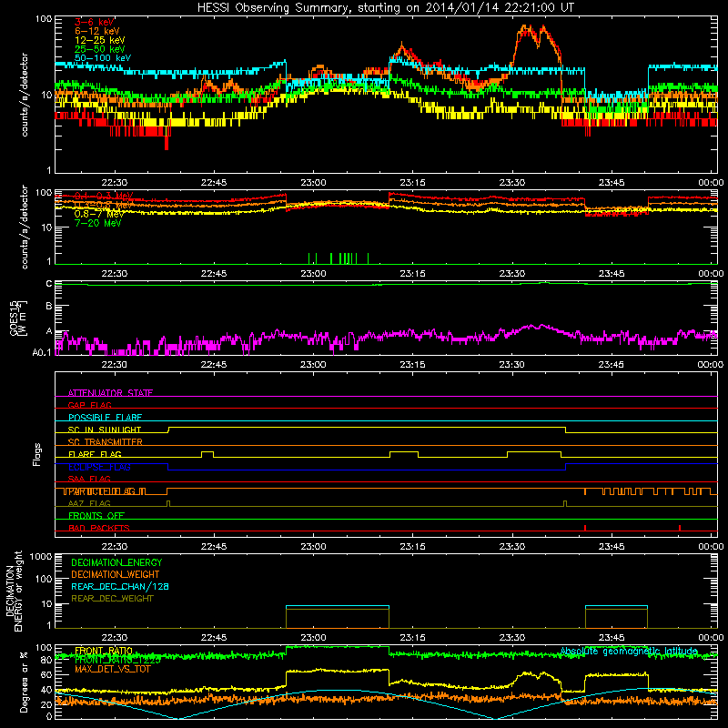Select the 6-12 keV legend label
This screenshot has width=728, height=728.
tap(97, 31)
